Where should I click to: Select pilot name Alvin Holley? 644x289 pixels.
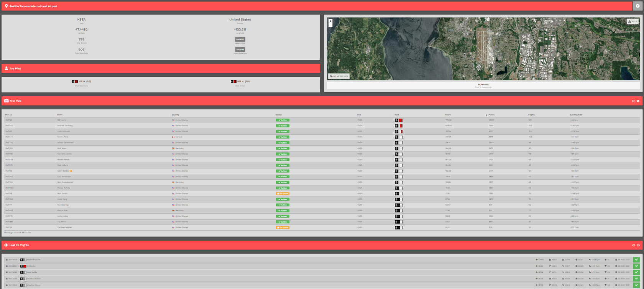(x=62, y=216)
